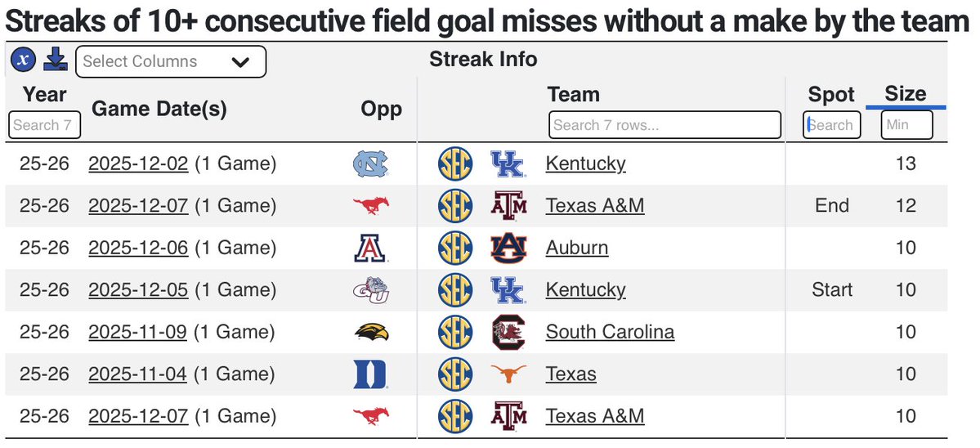Click the Southern Miss golden eagle logo
The width and height of the screenshot is (980, 448).
(x=370, y=332)
